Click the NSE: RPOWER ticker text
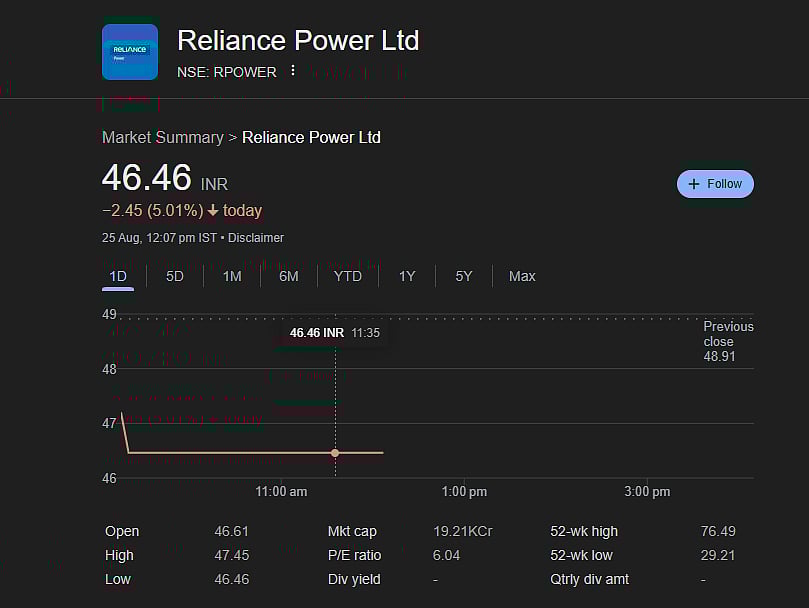This screenshot has height=608, width=809. [227, 72]
